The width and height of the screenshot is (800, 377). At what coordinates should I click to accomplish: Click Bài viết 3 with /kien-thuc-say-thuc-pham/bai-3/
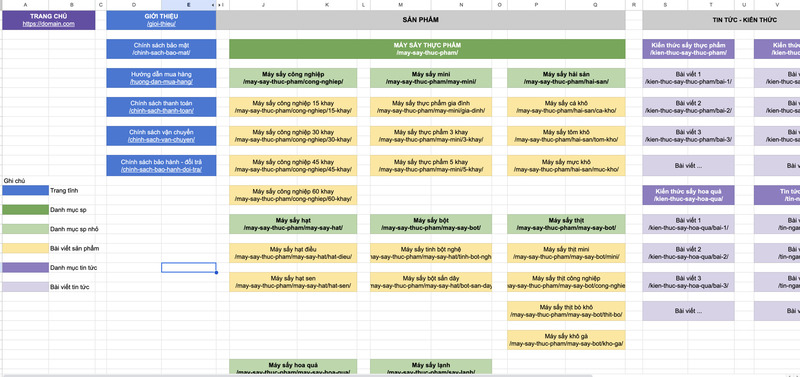click(688, 136)
